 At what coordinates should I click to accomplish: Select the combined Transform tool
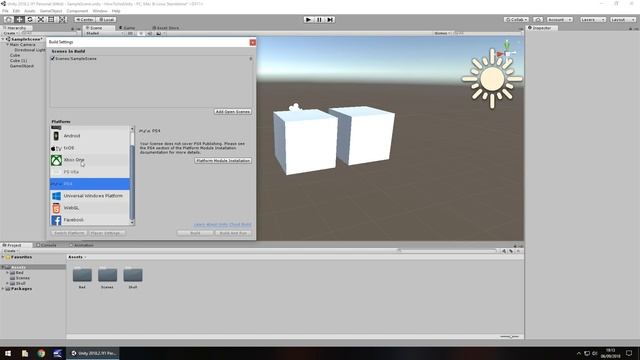(62, 20)
